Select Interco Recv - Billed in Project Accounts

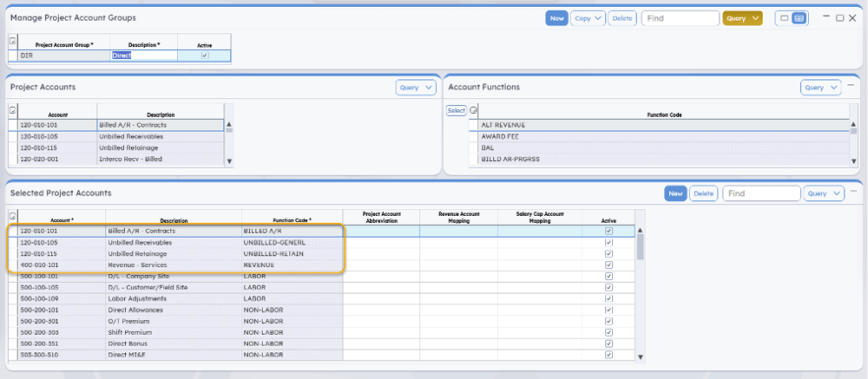161,159
